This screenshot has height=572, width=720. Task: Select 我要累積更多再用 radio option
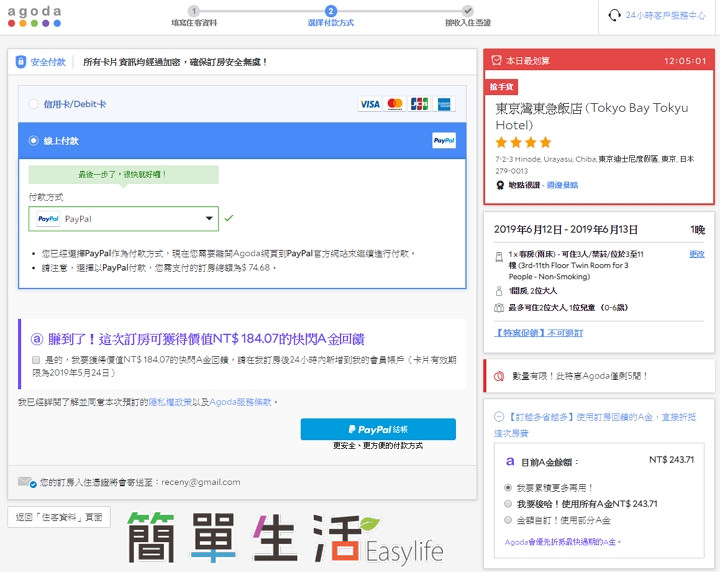pos(508,488)
